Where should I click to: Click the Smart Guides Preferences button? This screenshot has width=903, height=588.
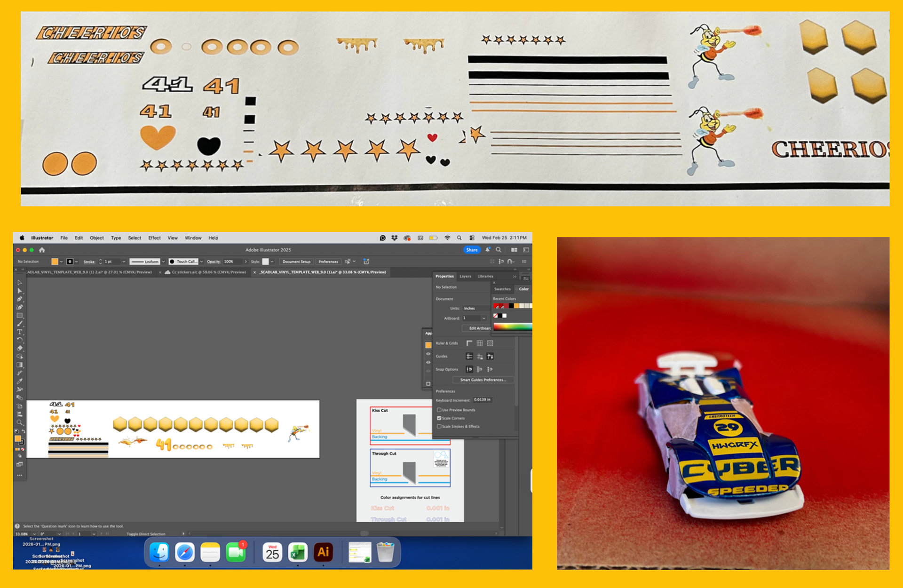coord(483,380)
